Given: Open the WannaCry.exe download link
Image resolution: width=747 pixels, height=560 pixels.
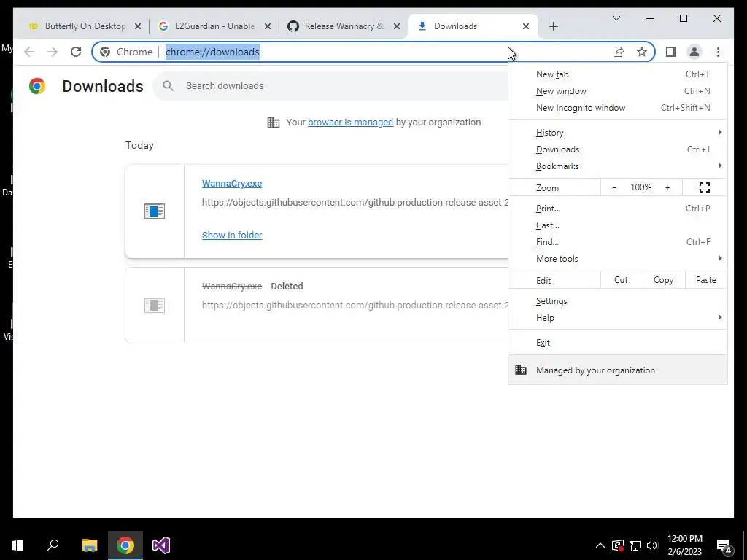Looking at the screenshot, I should 231,183.
